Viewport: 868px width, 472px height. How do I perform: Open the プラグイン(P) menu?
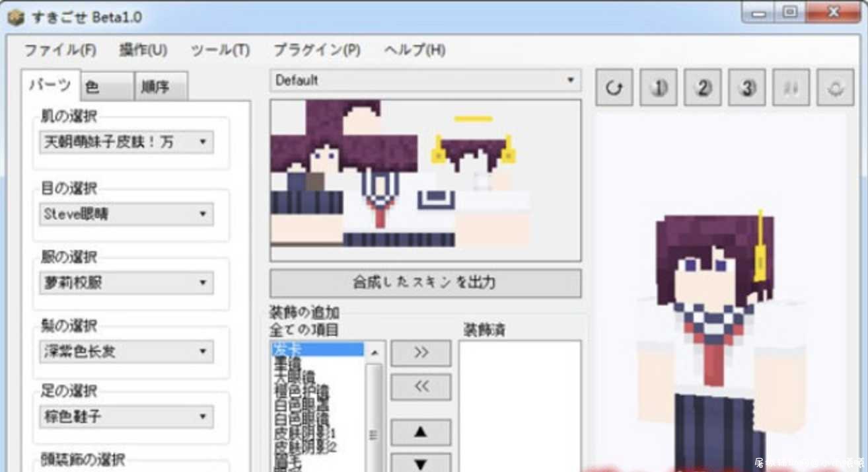(317, 50)
